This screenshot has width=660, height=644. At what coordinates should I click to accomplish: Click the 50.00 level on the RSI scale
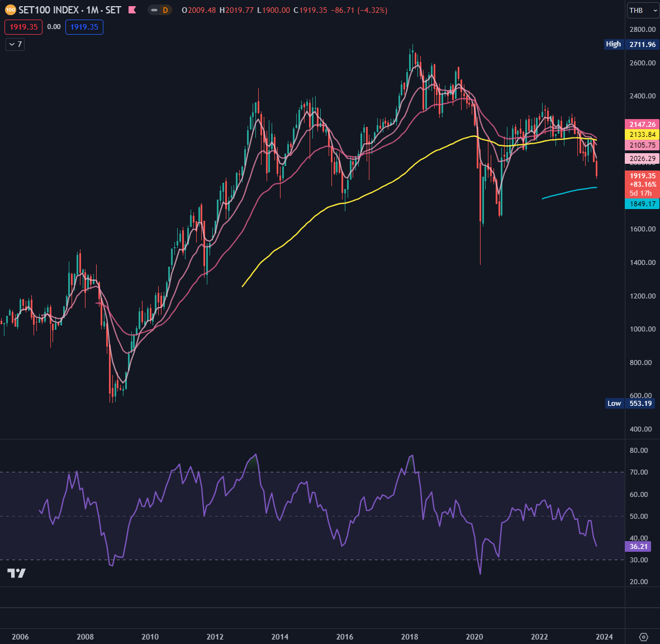point(639,517)
